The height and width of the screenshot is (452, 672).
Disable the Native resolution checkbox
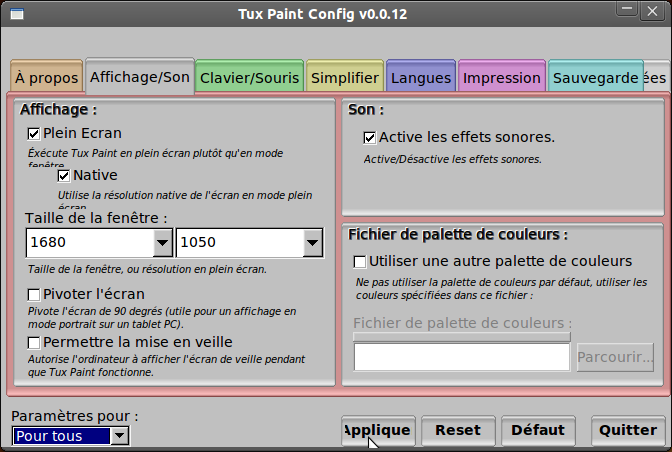click(64, 175)
